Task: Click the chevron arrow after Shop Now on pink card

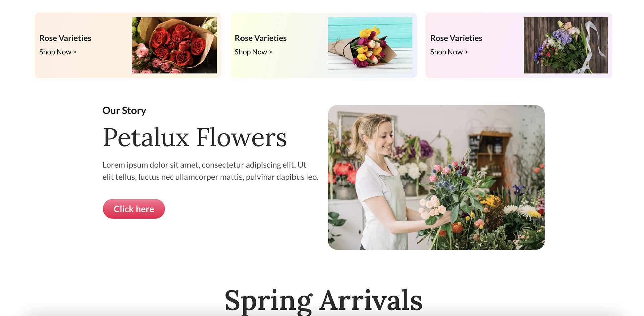Action: click(x=466, y=52)
